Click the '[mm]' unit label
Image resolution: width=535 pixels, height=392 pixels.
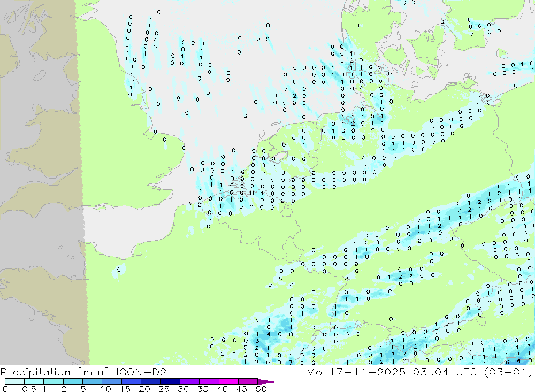(x=93, y=372)
